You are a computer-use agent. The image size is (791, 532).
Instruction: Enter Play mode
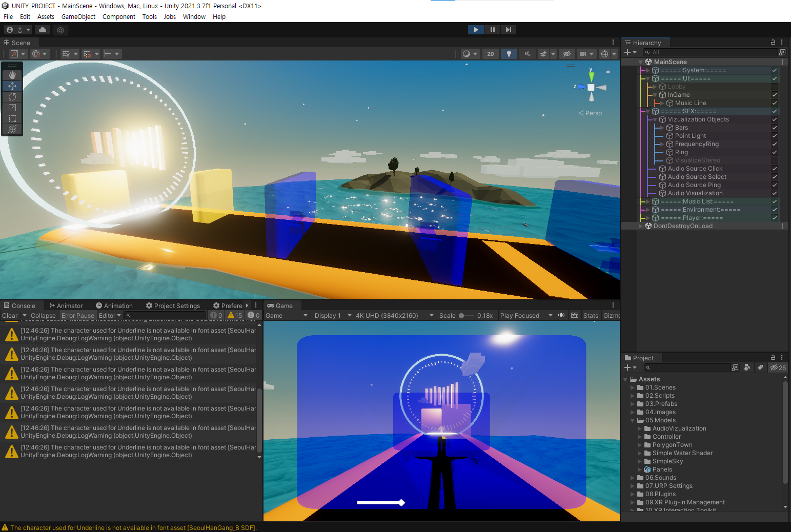[x=476, y=30]
